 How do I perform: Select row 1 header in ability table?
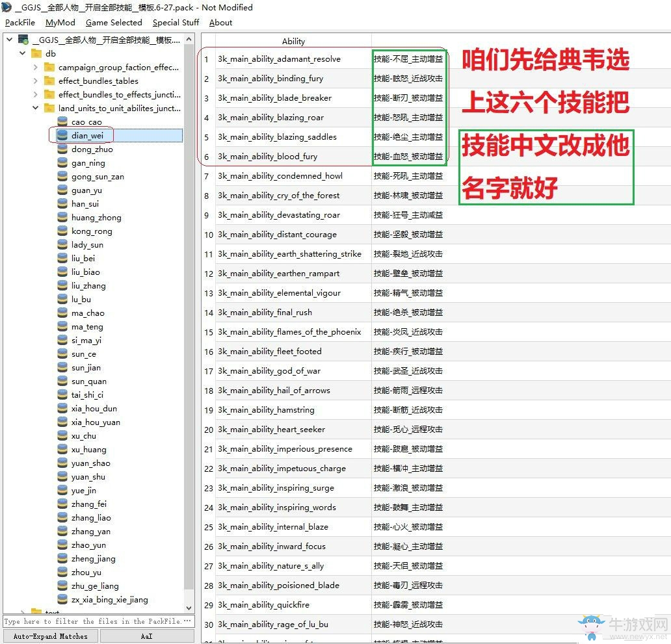pyautogui.click(x=207, y=59)
